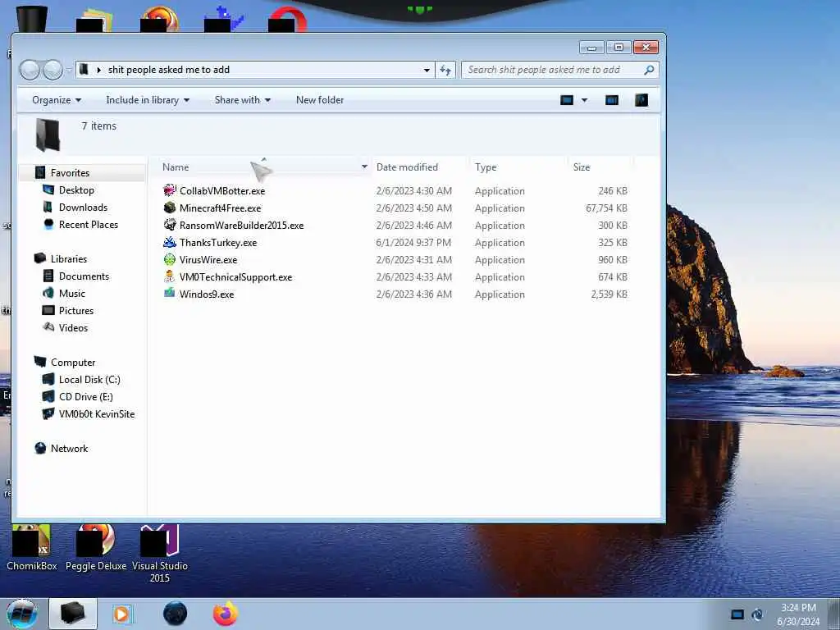
Task: Sort by the Name column header
Action: [176, 167]
